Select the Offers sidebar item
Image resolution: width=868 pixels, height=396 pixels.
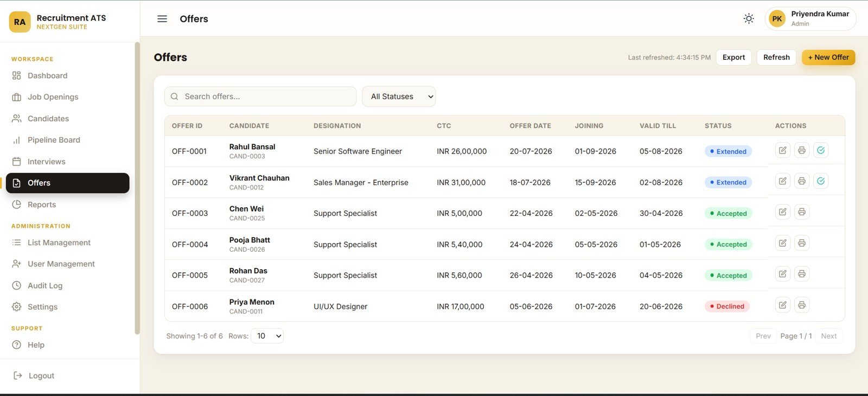[x=68, y=183]
